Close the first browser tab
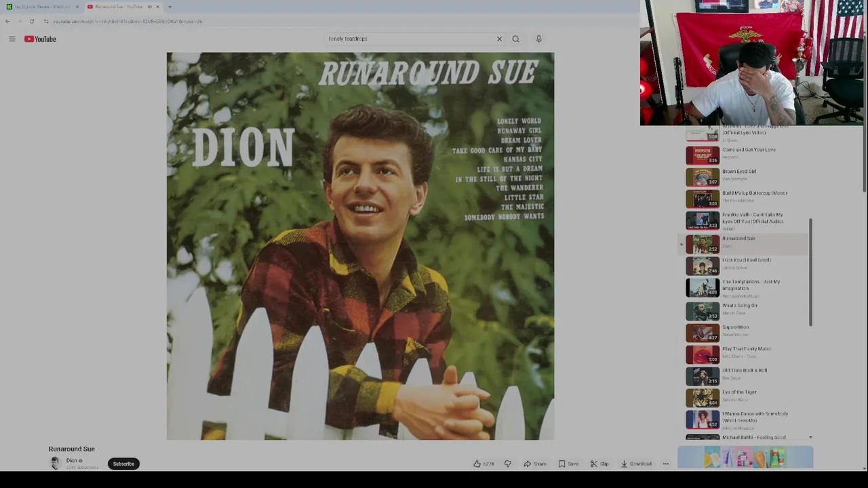 coord(77,7)
